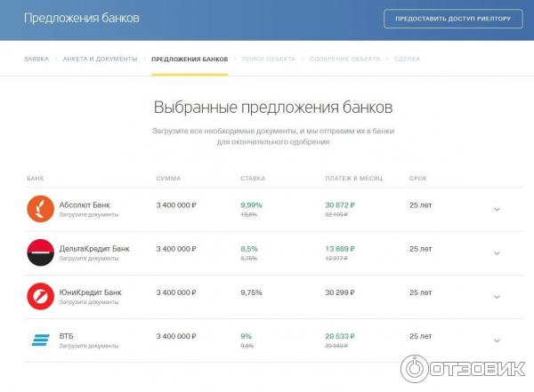Click Загрузите документы under ДельтаКредит Банк

point(89,259)
